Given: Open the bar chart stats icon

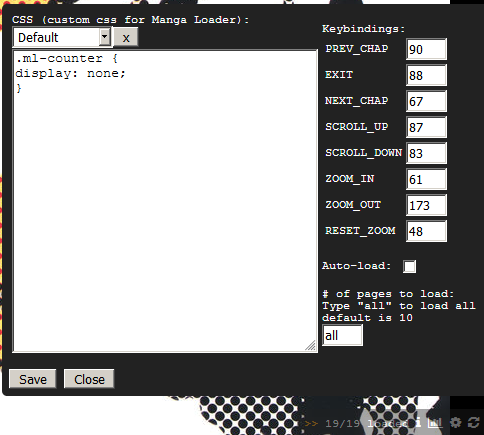Looking at the screenshot, I should 435,423.
